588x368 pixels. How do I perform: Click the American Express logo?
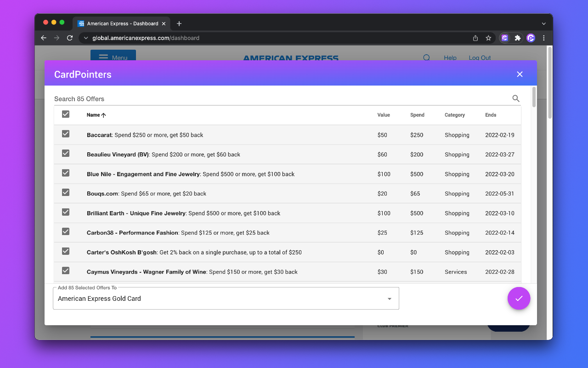[x=291, y=58]
